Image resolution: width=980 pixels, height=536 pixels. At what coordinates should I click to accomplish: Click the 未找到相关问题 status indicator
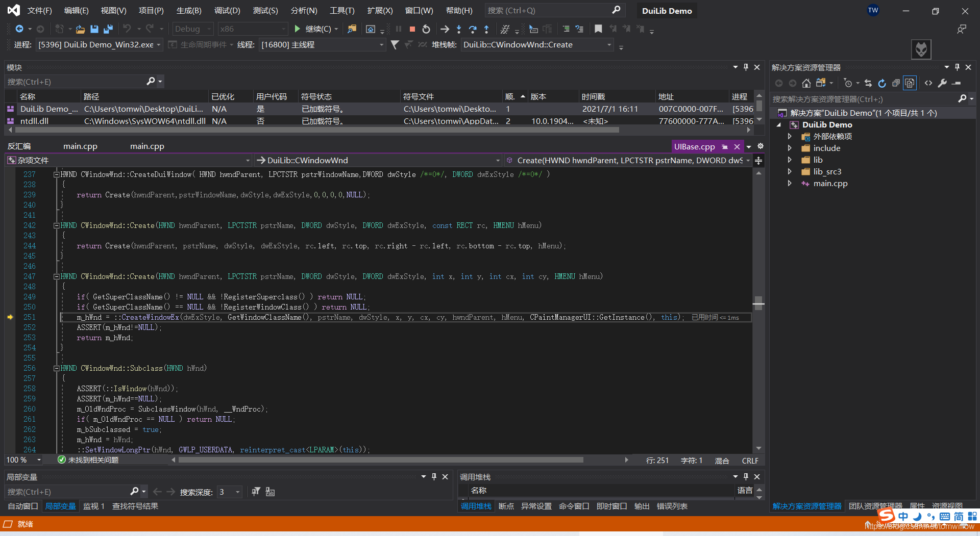pos(88,460)
